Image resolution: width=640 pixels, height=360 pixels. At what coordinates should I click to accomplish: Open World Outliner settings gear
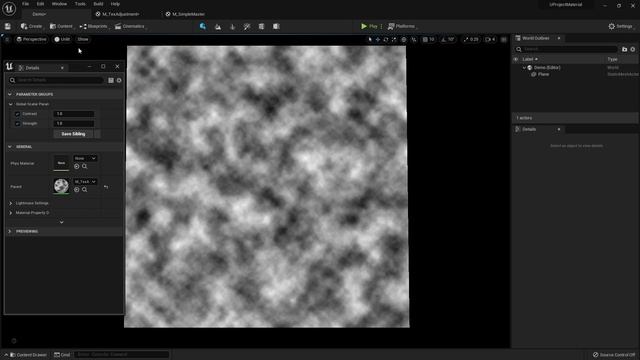point(633,49)
